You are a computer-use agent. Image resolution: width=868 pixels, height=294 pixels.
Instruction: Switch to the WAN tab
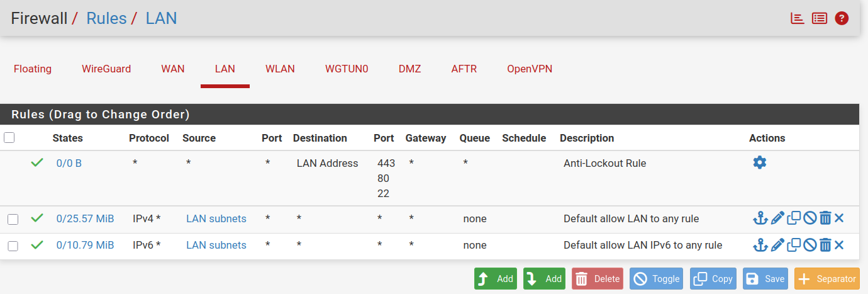click(x=173, y=69)
